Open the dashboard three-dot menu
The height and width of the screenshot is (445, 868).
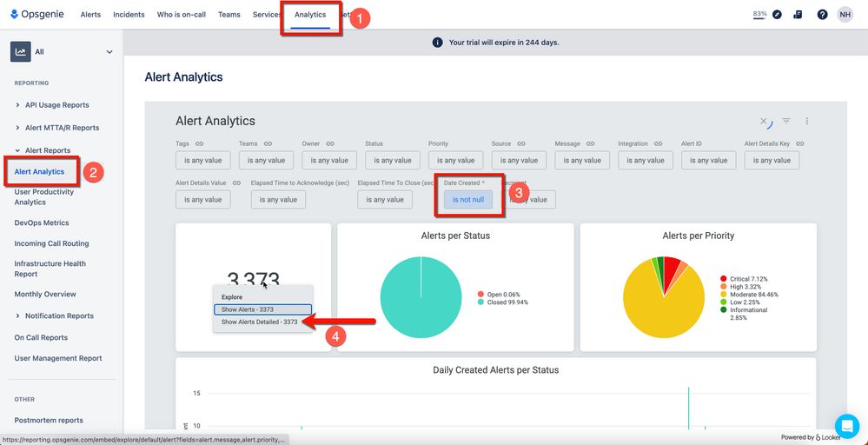(807, 121)
